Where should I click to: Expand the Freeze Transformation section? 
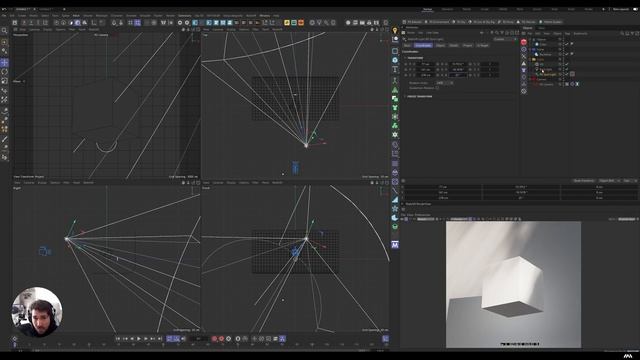click(x=419, y=96)
